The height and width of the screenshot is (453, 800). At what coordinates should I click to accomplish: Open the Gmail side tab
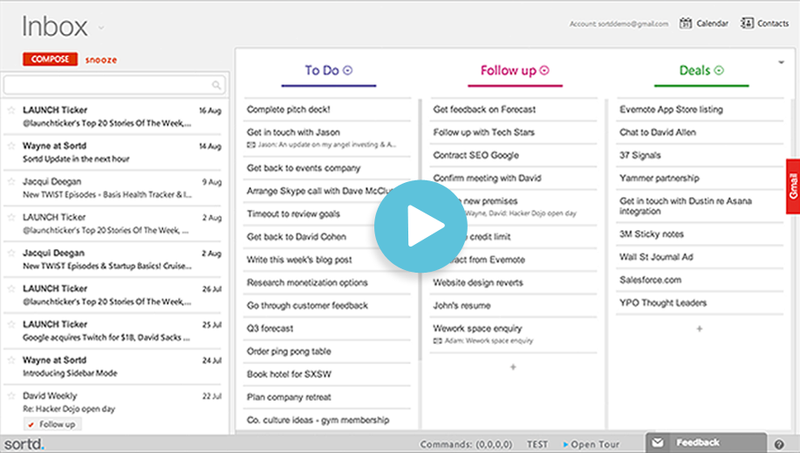(x=793, y=186)
